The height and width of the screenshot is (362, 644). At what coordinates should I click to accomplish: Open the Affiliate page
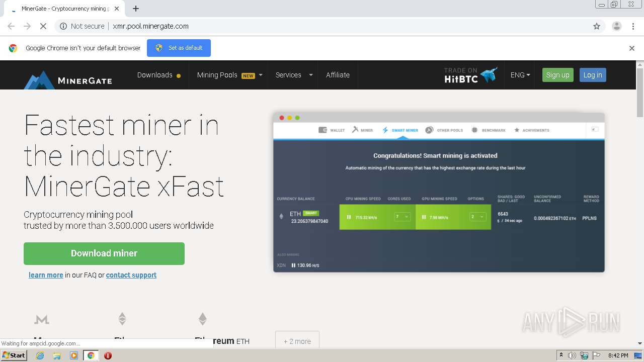(x=338, y=75)
